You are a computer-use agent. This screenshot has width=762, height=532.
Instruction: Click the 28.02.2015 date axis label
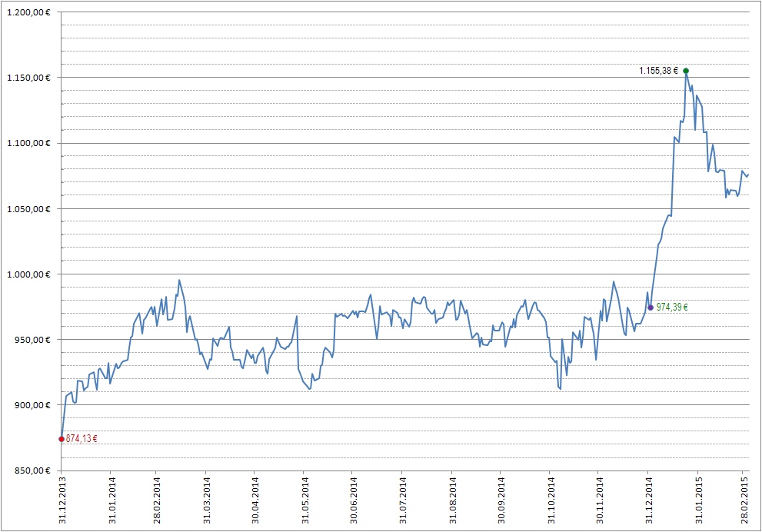pyautogui.click(x=744, y=500)
